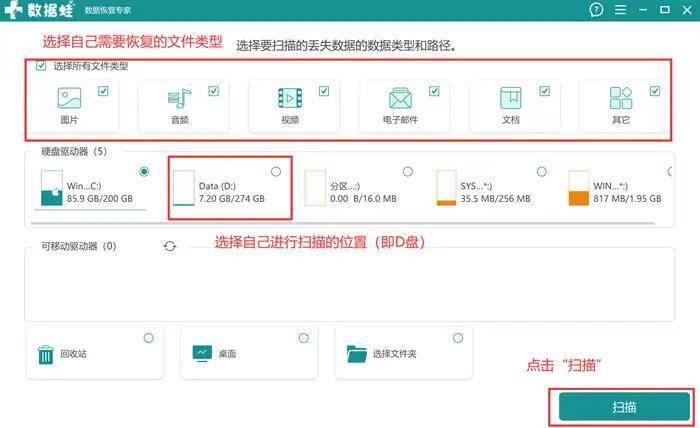The height and width of the screenshot is (428, 700).
Task: Click the 音频 audio type icon
Action: coord(179,98)
